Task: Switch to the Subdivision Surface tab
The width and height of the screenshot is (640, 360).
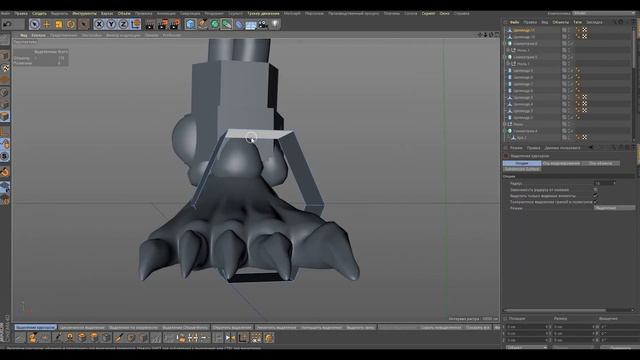Action: tap(522, 169)
